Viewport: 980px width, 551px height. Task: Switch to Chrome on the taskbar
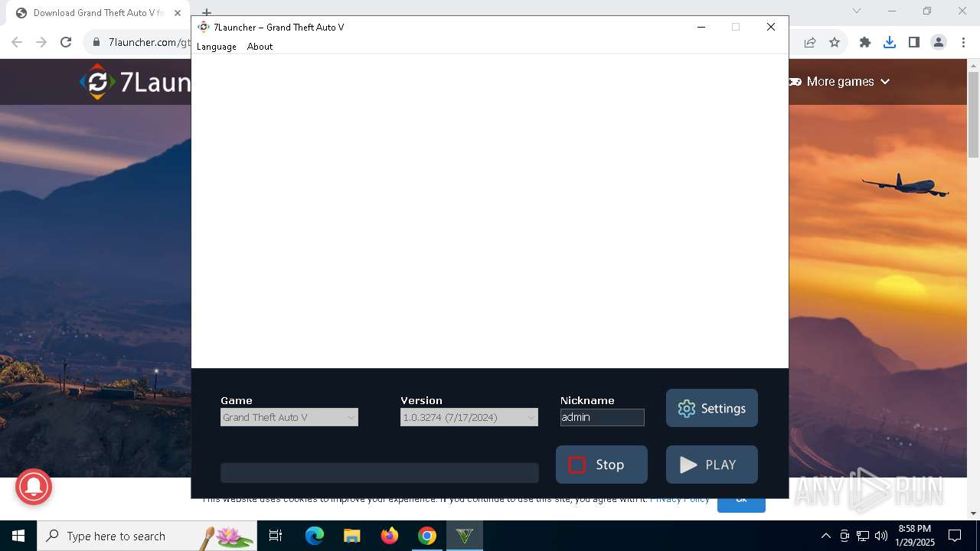pos(427,536)
